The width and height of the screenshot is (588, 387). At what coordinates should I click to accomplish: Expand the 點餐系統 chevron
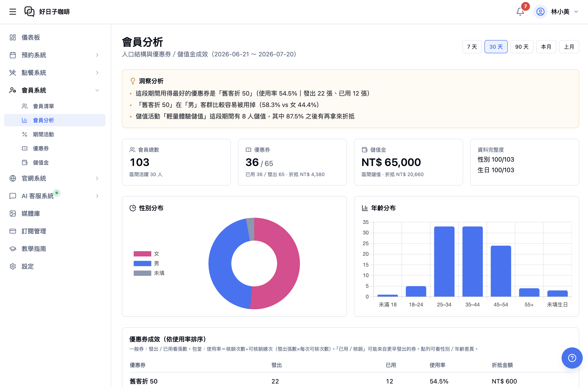(x=97, y=72)
